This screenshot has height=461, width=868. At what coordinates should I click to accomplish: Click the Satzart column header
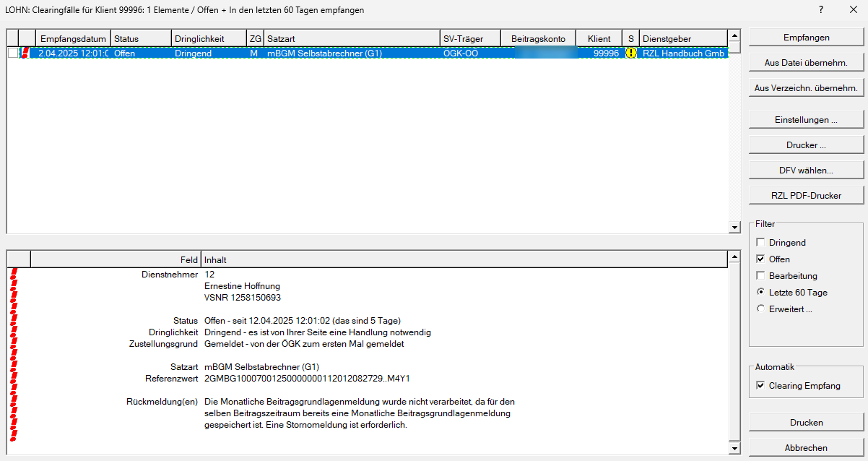click(352, 38)
